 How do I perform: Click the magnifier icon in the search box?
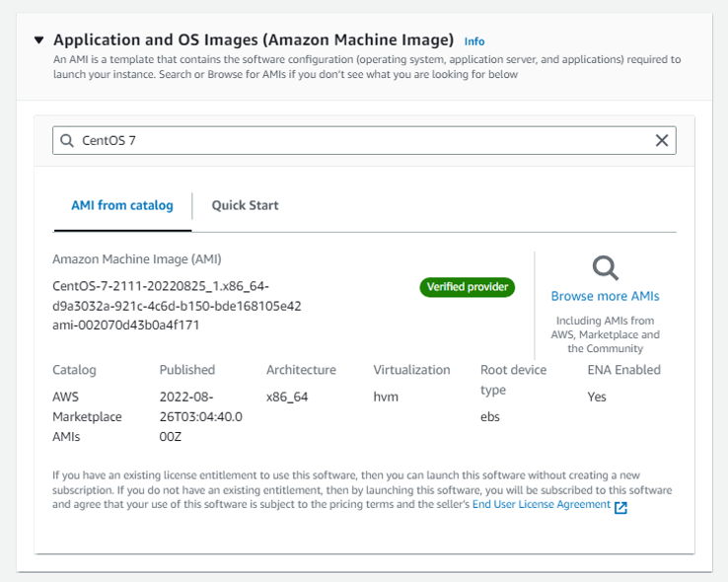pos(68,140)
